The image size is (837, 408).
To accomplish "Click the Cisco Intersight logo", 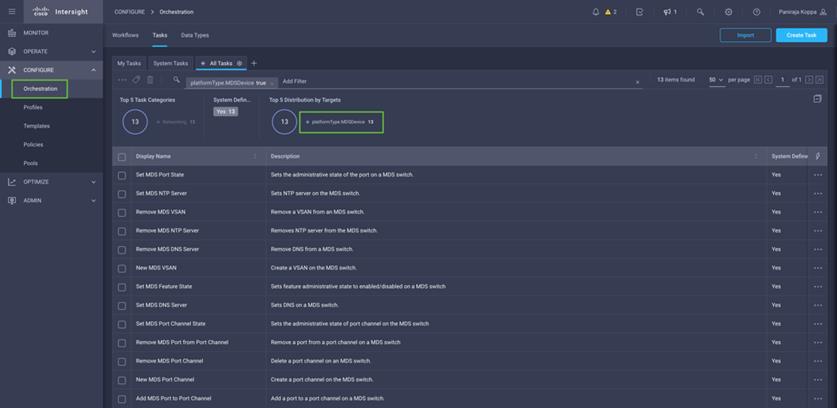I will click(x=60, y=12).
